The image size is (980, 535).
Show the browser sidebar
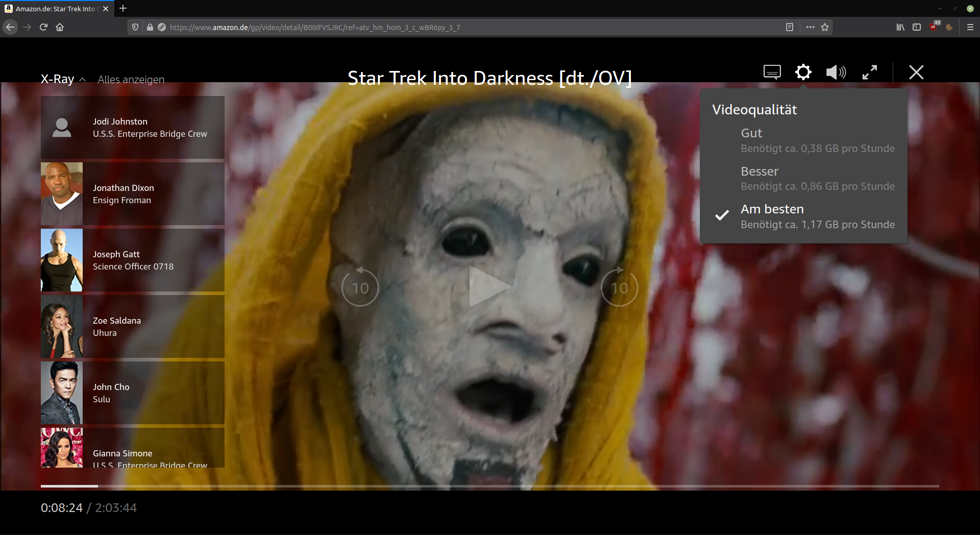[x=917, y=27]
